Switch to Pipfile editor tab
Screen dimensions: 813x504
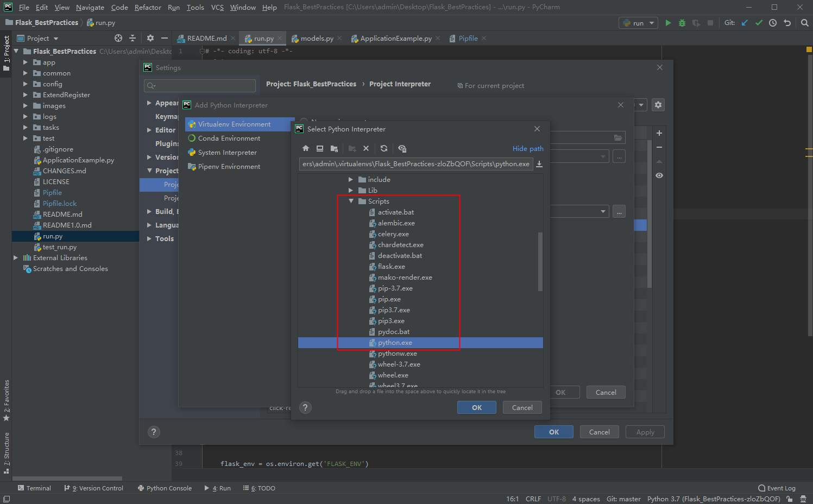click(x=468, y=38)
